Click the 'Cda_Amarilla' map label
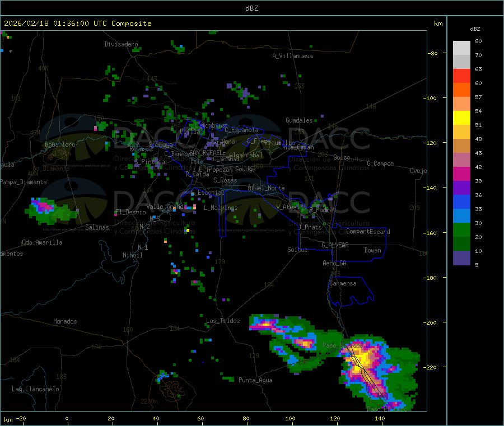Screen dimensions: 504x426 click(x=42, y=242)
